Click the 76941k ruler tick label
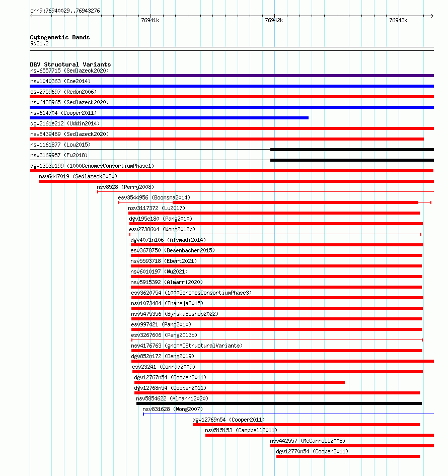Screen dimensions: 448x476 [x=150, y=20]
